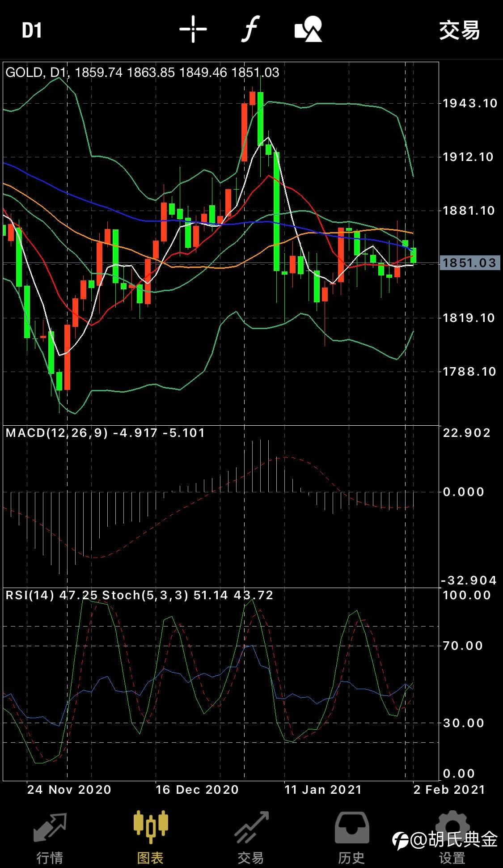Viewport: 503px width, 868px height.
Task: Click the 11 Jan 2021 date label
Action: [323, 790]
